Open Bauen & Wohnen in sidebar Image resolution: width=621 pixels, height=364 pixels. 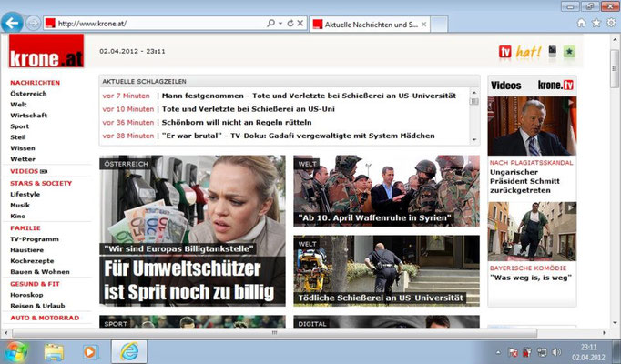tap(40, 272)
